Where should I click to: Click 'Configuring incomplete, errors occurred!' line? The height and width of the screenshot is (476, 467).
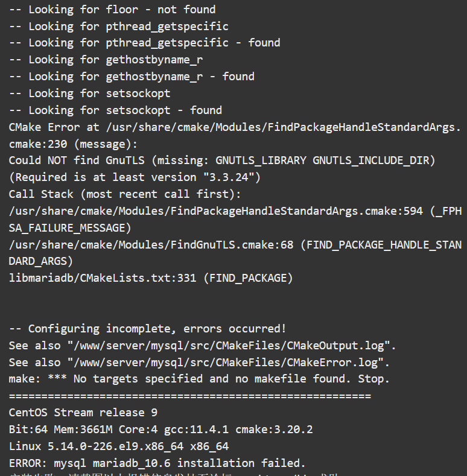tap(148, 328)
